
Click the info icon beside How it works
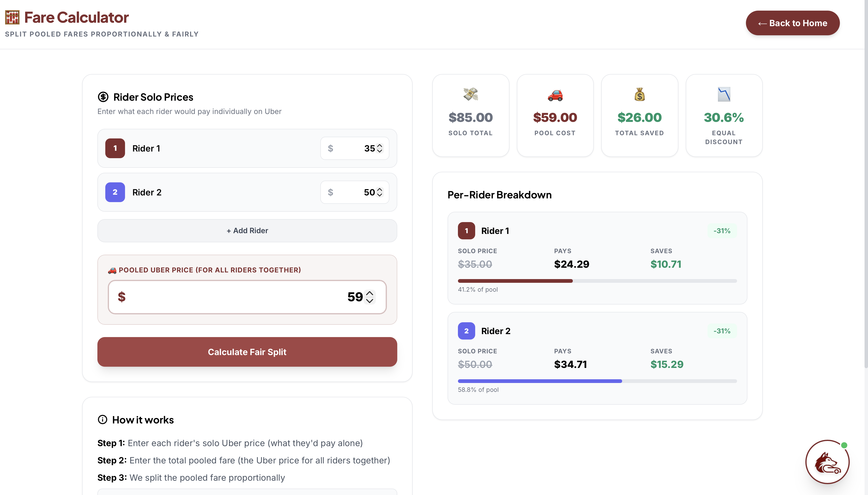[x=102, y=419]
